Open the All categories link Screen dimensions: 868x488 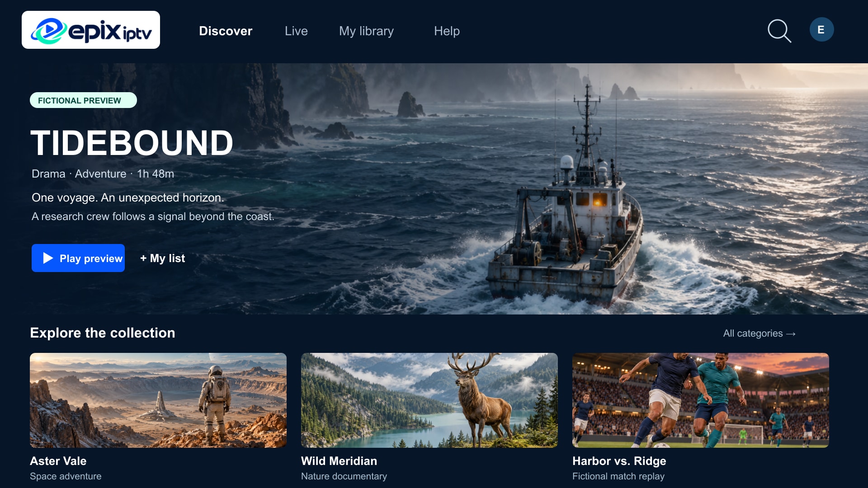pos(759,333)
